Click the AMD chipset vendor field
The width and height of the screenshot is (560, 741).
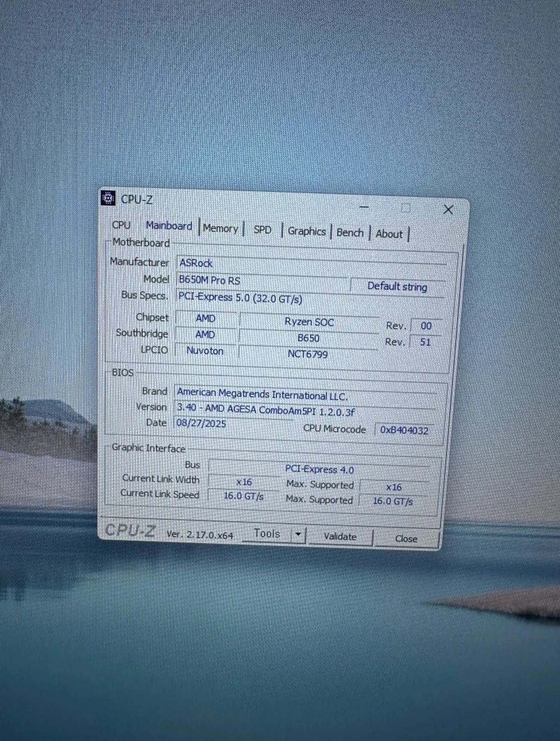(206, 318)
